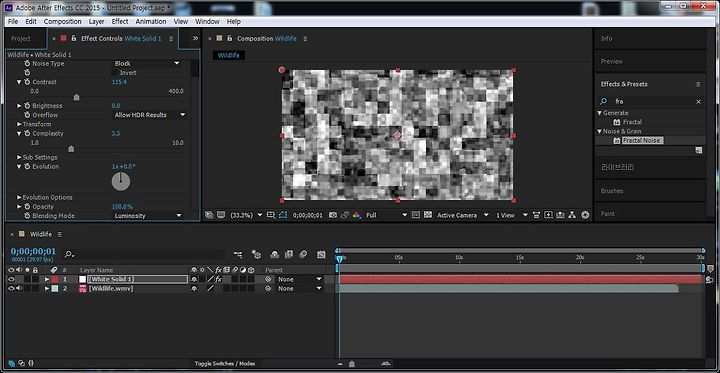720x373 pixels.
Task: Switch to the Project tab
Action: (21, 39)
